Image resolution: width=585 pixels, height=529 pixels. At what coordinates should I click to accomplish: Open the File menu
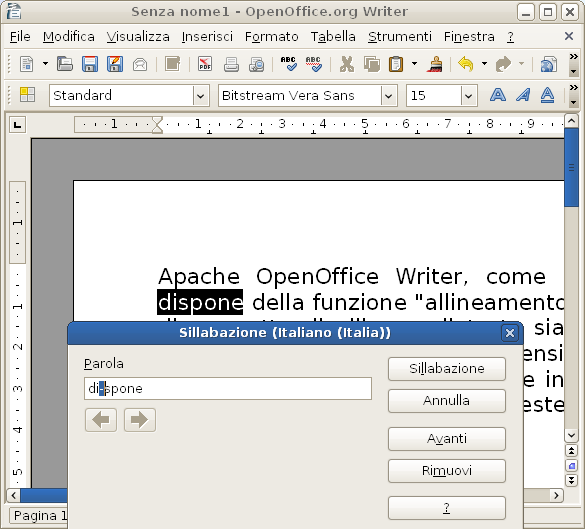pyautogui.click(x=20, y=37)
